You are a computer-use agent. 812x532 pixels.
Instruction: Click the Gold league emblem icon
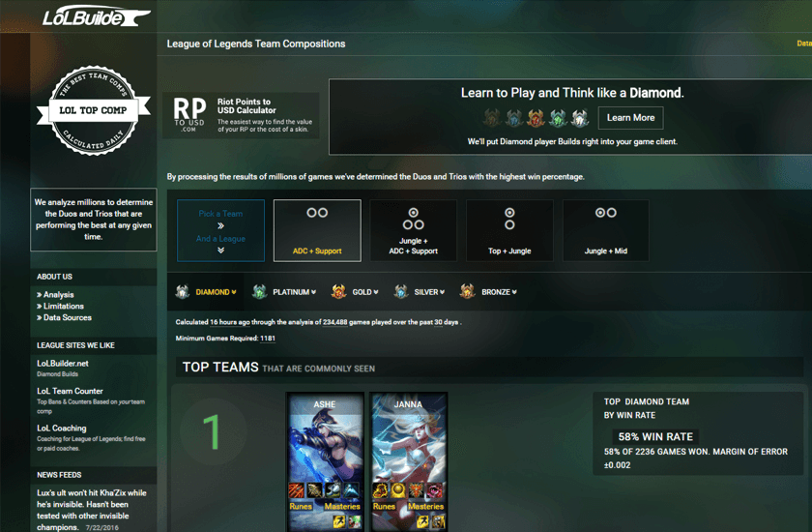(x=338, y=292)
